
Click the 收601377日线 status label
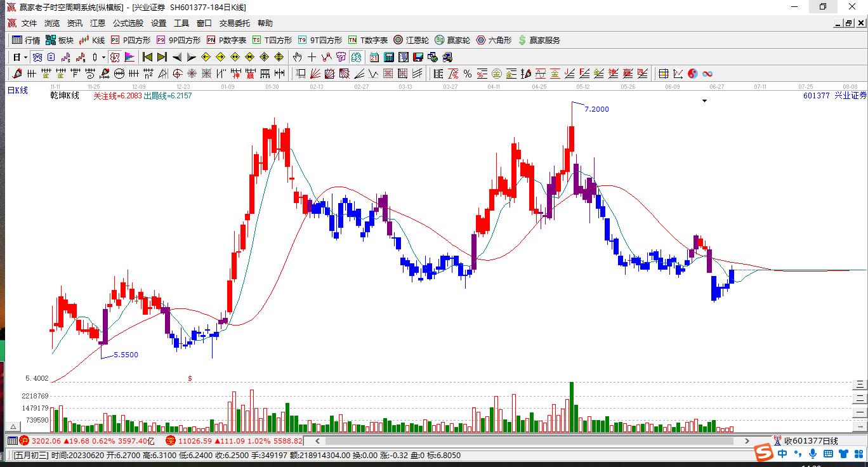[811, 441]
